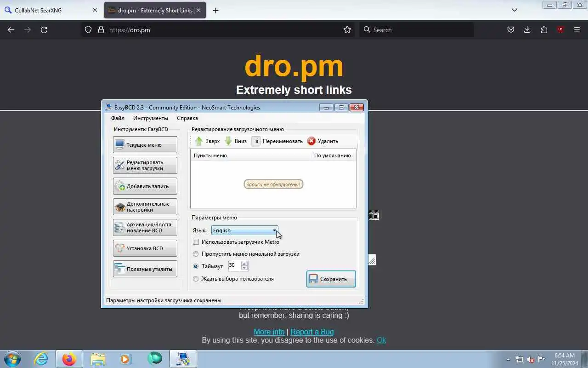Screen dimensions: 588x368
Task: Show hidden tray icons arrow
Action: pos(508,359)
